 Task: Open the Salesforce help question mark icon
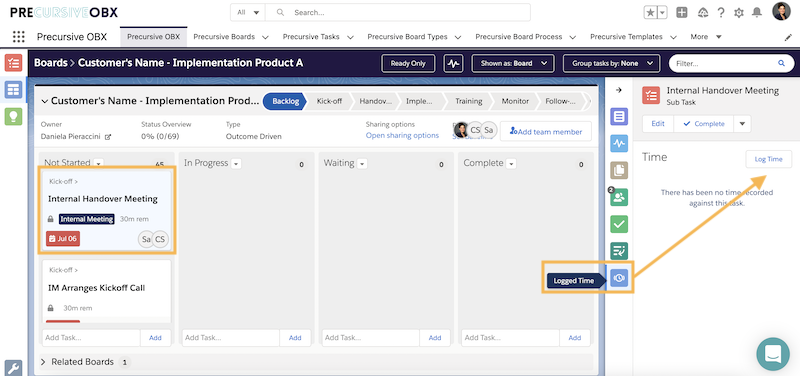721,13
